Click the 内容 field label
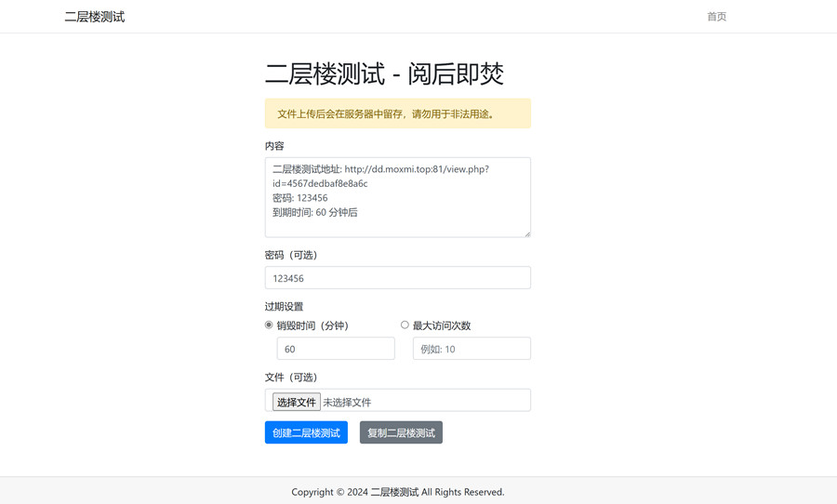This screenshot has height=504, width=837. pos(274,146)
